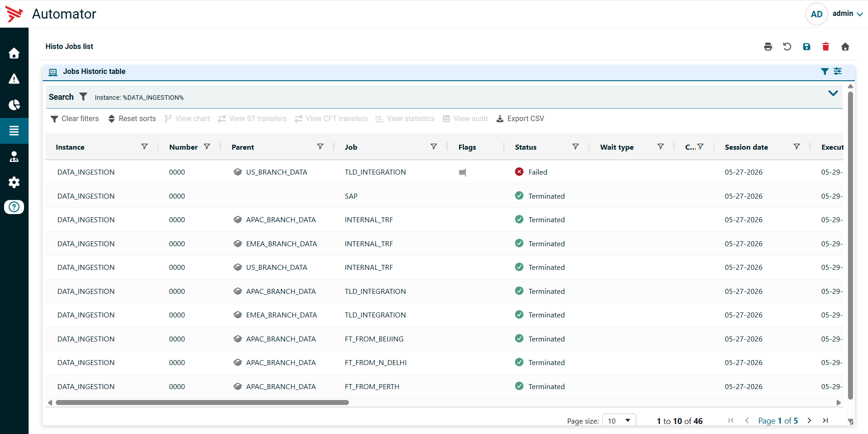Click View audit
Viewport: 868px width, 434px height.
(466, 119)
